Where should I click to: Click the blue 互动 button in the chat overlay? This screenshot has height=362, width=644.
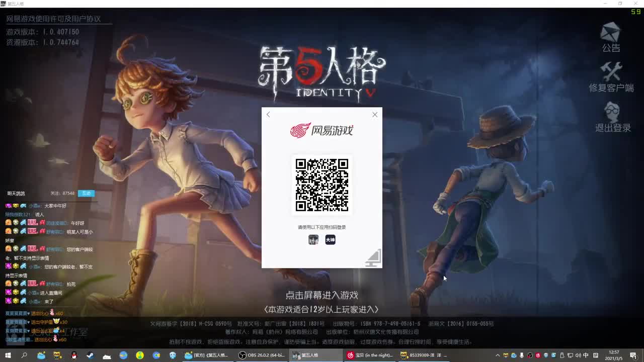tap(86, 193)
